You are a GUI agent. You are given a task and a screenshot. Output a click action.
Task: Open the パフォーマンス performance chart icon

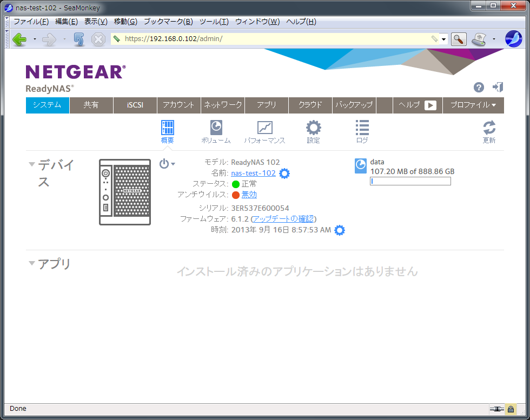(264, 132)
